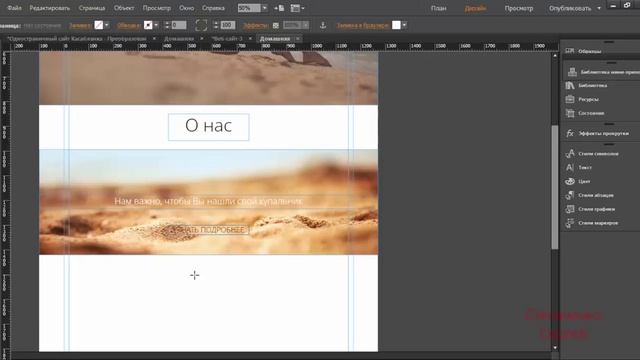Expand the Заливка fill swatch dropdown

107,25
